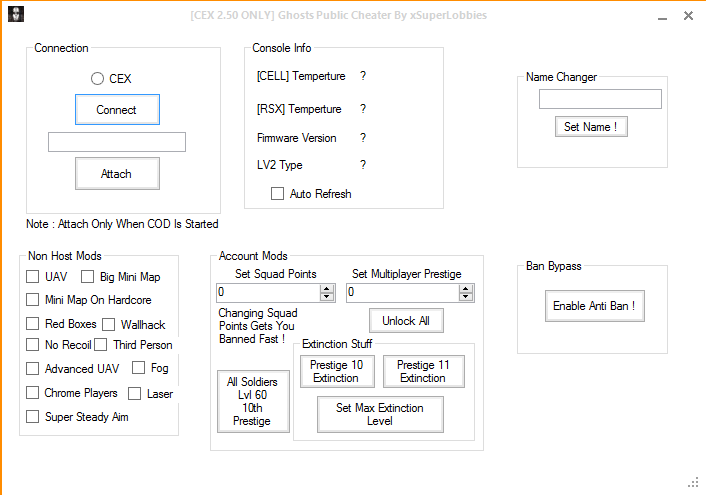Click All Soldiers Lvl 60 10th Prestige
706x495 pixels.
point(253,401)
